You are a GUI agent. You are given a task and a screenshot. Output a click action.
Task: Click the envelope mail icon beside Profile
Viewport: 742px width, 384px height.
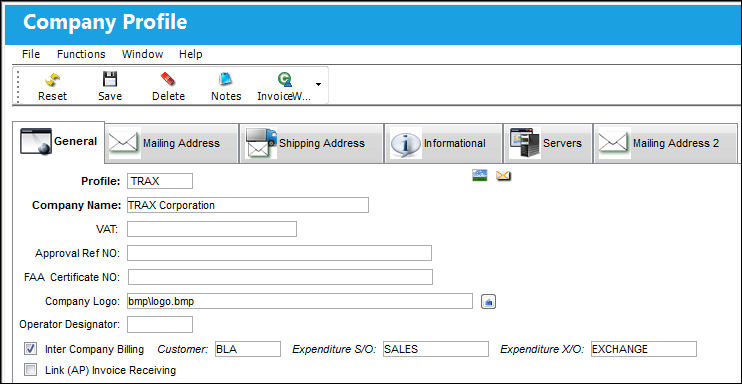503,176
